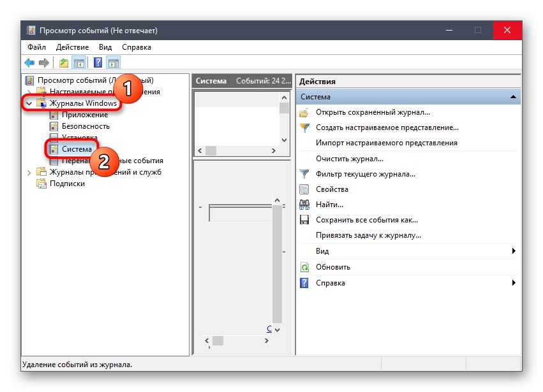543x392 pixels.
Task: Click Создать настраиваемое представление action
Action: pyautogui.click(x=387, y=127)
